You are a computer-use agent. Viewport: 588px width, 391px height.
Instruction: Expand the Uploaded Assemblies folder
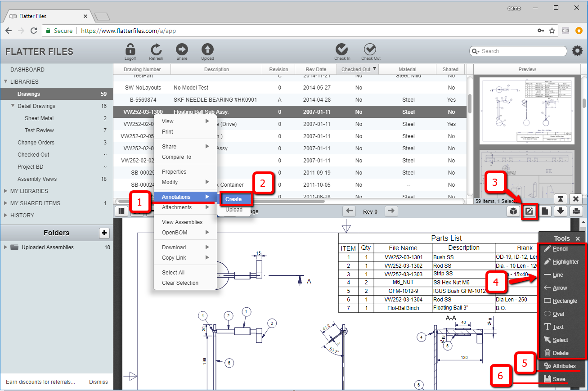[6, 247]
